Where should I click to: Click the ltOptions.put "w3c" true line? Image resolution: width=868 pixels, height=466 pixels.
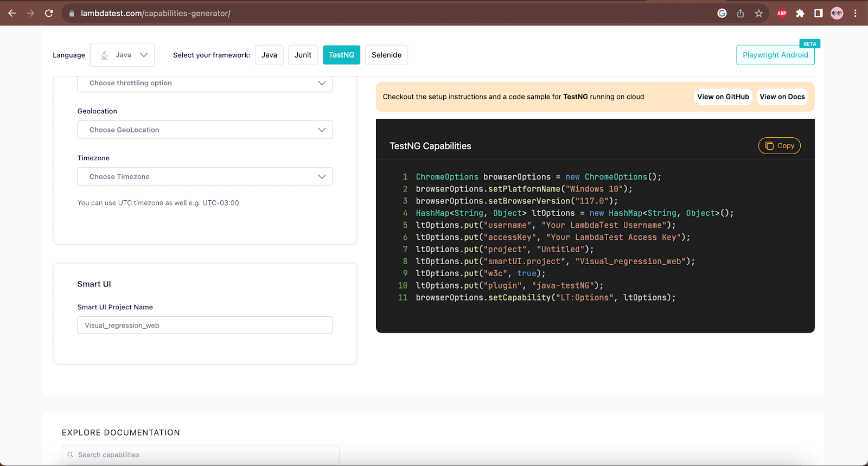[x=481, y=273]
